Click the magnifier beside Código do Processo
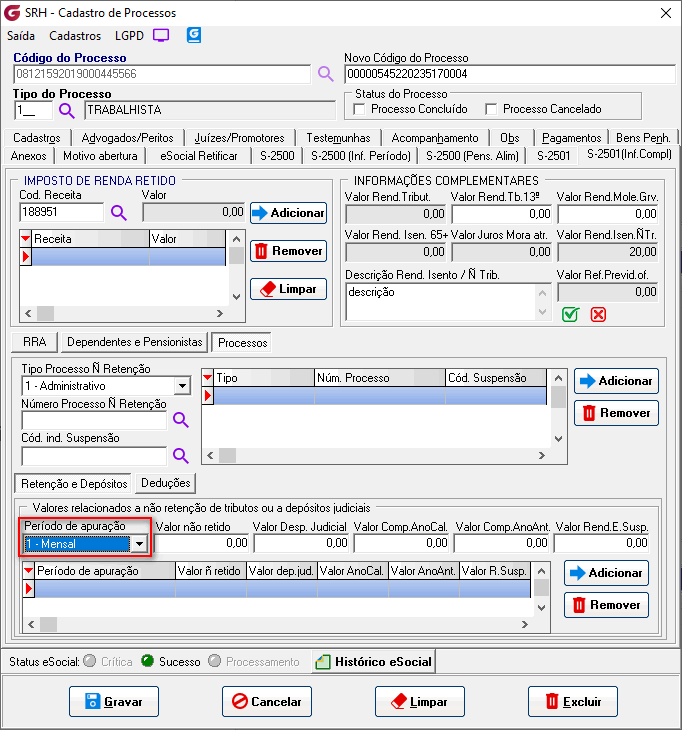 coord(325,74)
